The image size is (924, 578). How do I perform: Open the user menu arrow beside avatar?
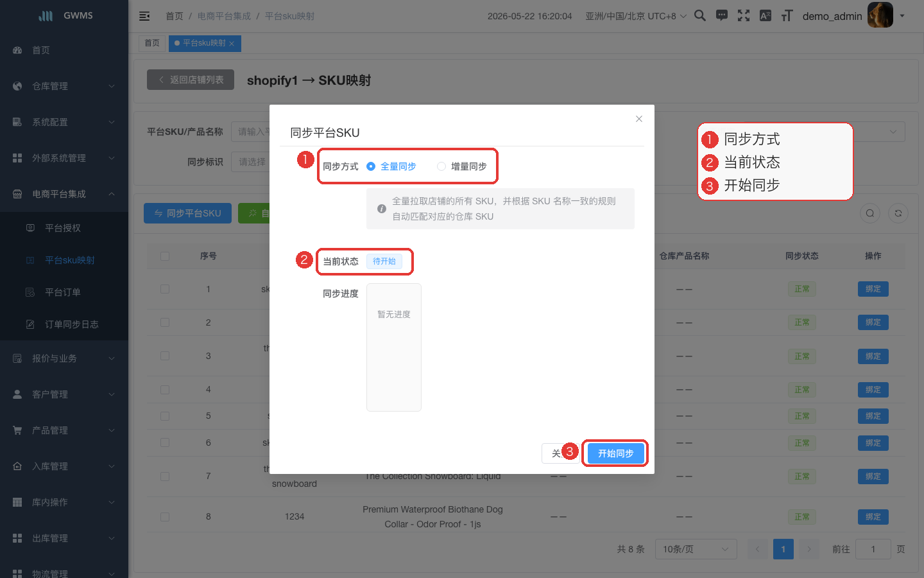pyautogui.click(x=902, y=15)
